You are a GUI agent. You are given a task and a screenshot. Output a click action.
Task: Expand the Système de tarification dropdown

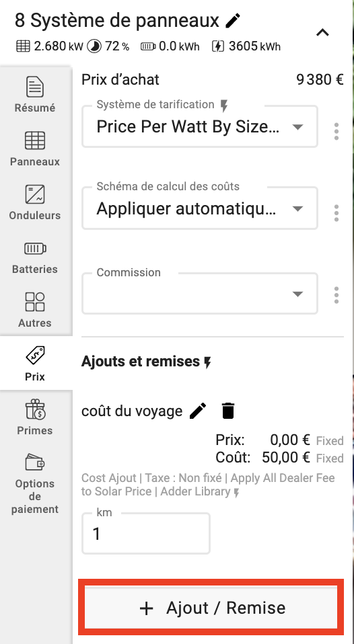[200, 126]
